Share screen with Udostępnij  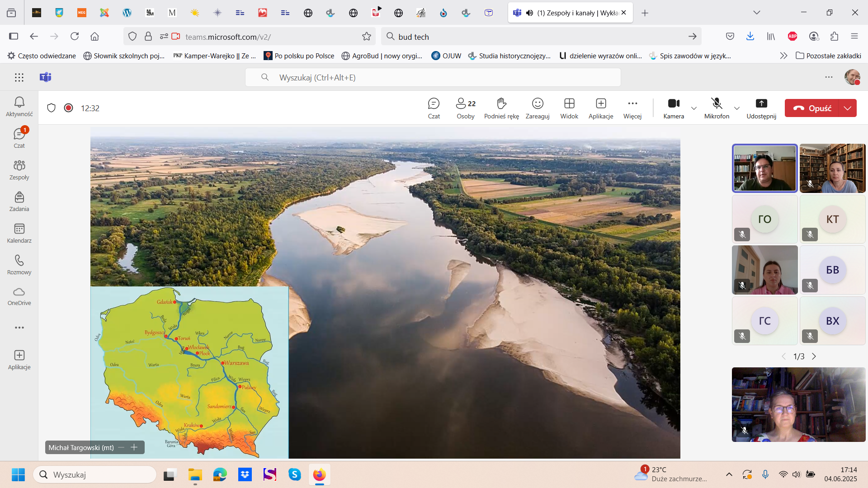(761, 108)
